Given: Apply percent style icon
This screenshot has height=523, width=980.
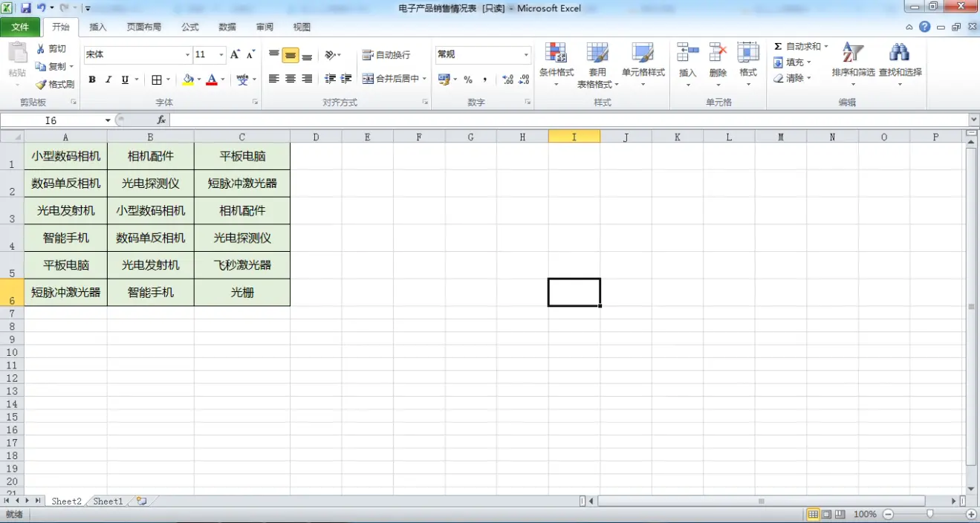Looking at the screenshot, I should coord(468,79).
